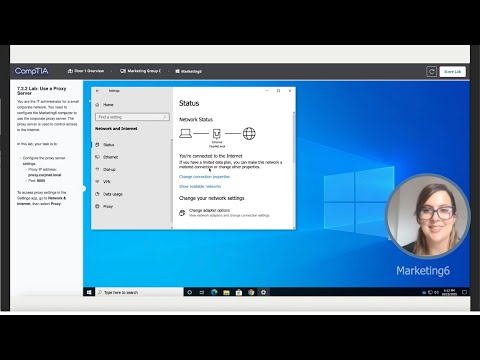Open Task View on taskbar
The height and width of the screenshot is (360, 480).
coord(202,292)
